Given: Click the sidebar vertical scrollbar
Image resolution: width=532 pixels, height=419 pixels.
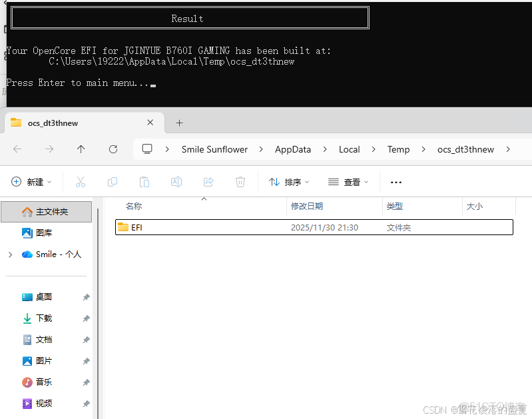Looking at the screenshot, I should (98, 312).
